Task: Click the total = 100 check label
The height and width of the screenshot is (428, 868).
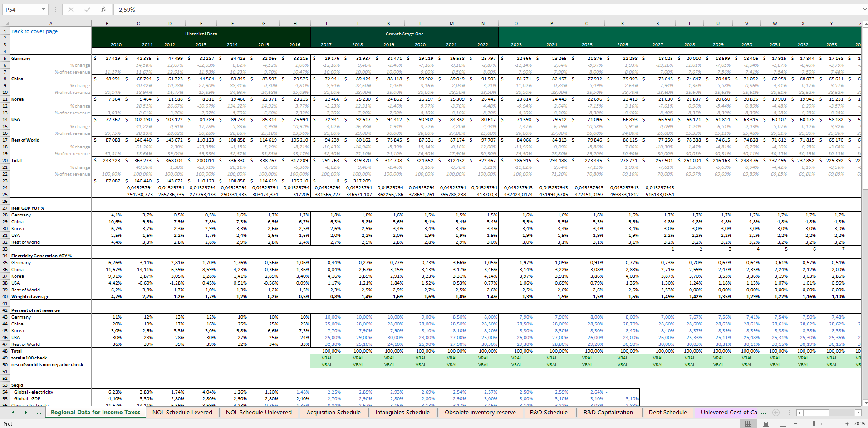Action: [x=29, y=358]
